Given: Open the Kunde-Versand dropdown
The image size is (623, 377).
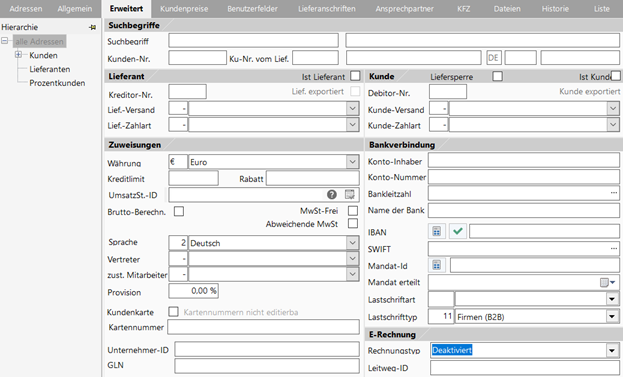Looking at the screenshot, I should pyautogui.click(x=613, y=108).
